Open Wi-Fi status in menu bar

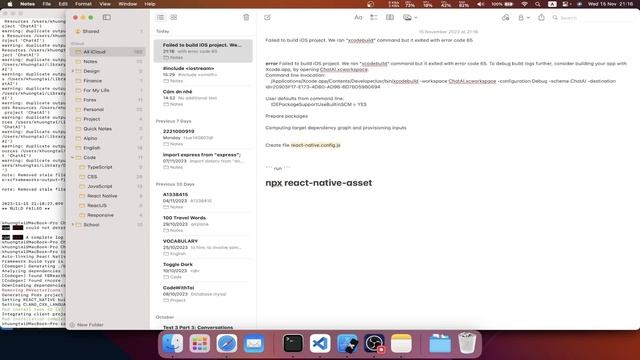click(524, 4)
